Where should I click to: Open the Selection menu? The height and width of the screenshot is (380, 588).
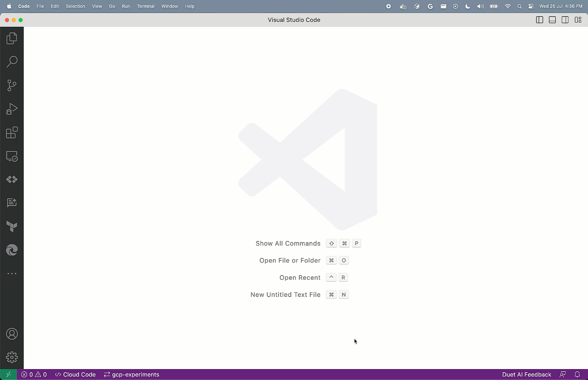(x=75, y=6)
